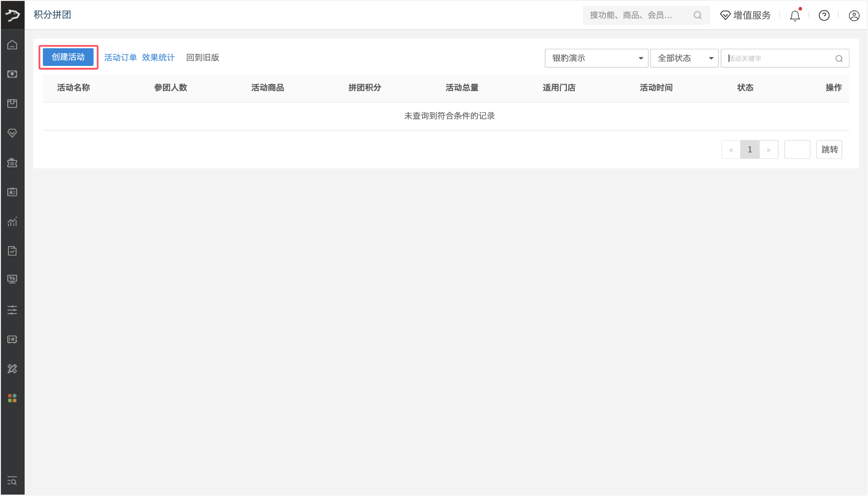Click the sliders settings sidebar icon
The height and width of the screenshot is (496, 868).
pos(13,310)
